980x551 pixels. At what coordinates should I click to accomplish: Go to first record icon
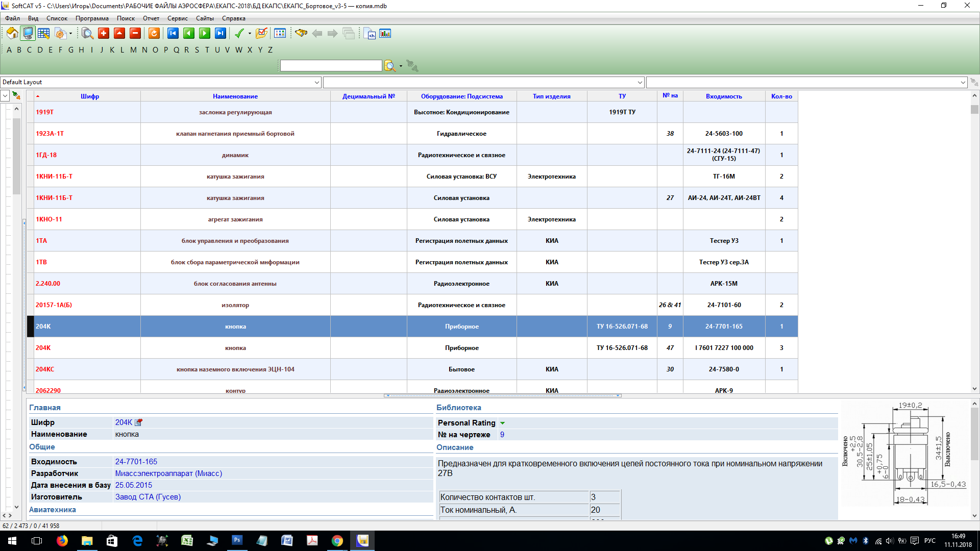click(x=173, y=33)
